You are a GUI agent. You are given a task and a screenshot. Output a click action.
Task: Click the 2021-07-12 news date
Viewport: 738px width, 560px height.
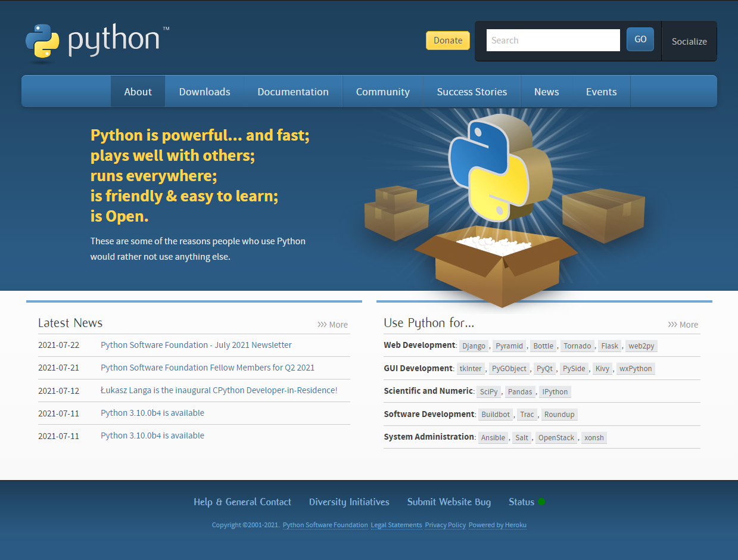58,391
